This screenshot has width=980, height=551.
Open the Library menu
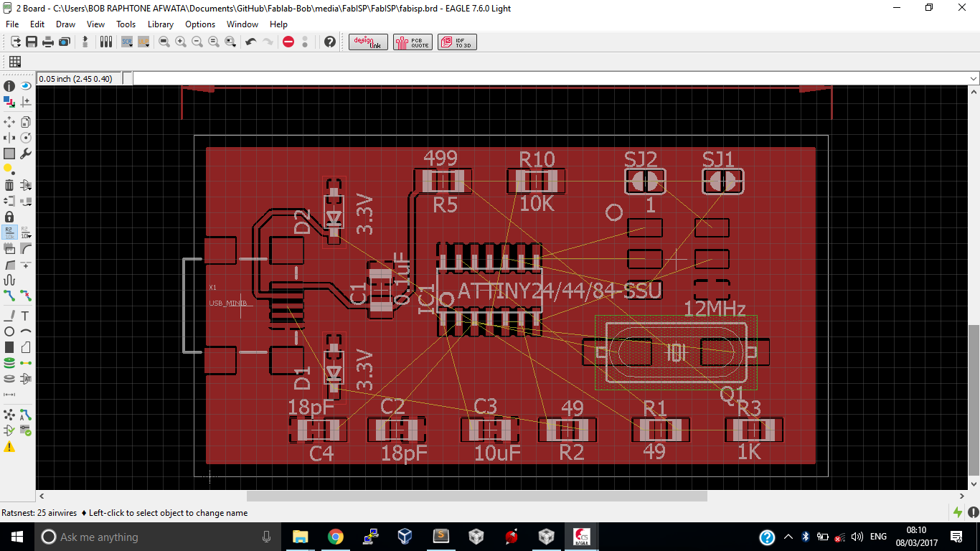[x=161, y=24]
